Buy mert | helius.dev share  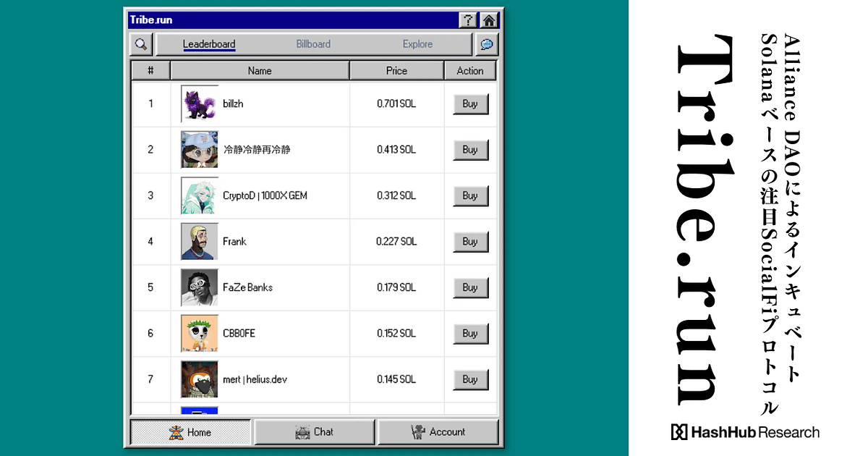[x=470, y=379]
